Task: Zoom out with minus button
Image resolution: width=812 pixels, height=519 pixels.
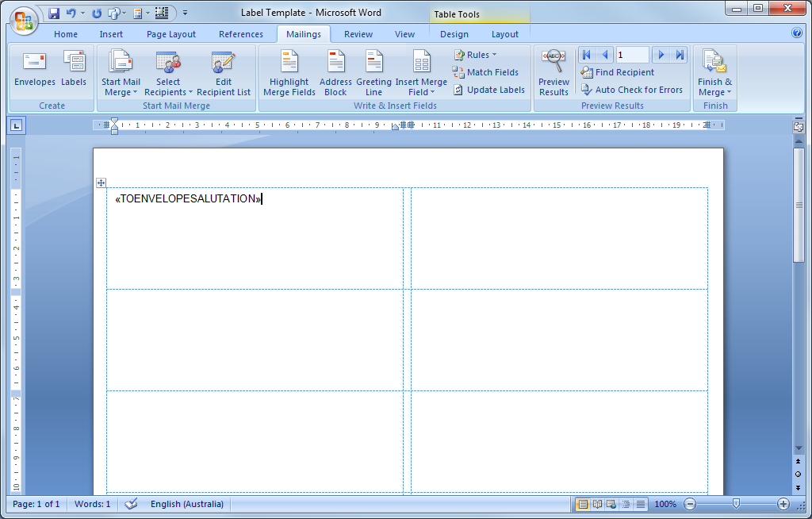Action: coord(690,504)
